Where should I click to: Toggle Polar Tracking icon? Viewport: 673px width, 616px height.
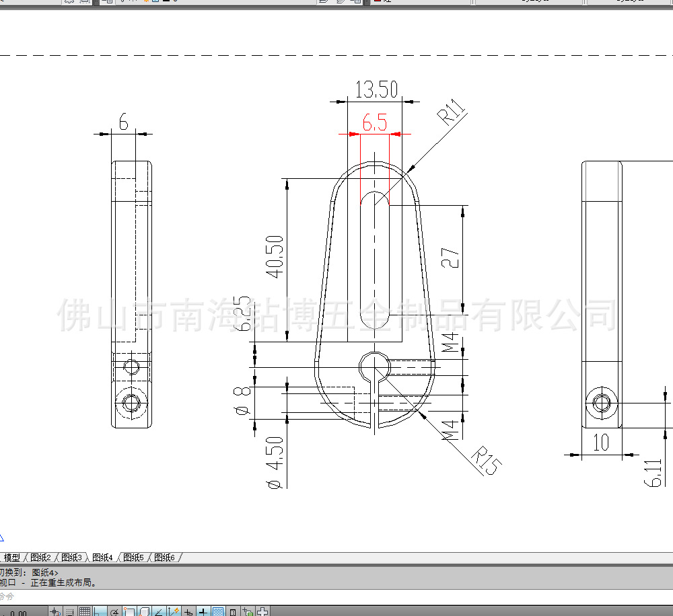pyautogui.click(x=114, y=612)
